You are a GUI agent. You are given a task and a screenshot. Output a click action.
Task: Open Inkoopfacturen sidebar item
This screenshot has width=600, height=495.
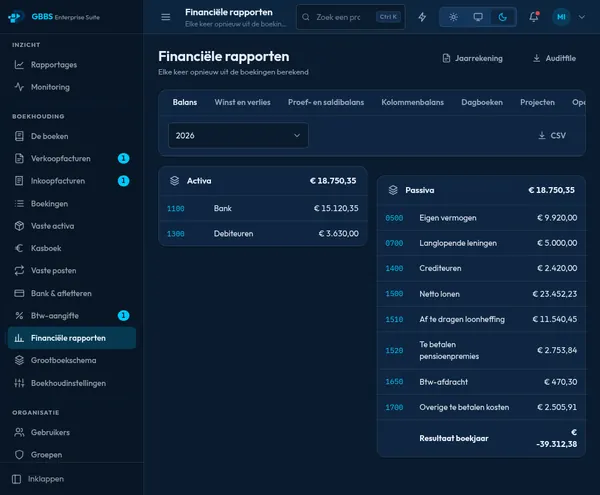(72, 181)
